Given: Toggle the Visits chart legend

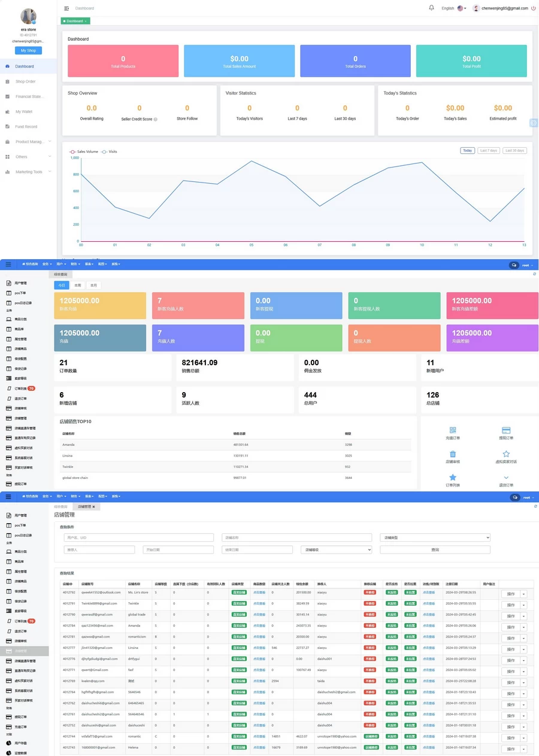Looking at the screenshot, I should coord(109,151).
